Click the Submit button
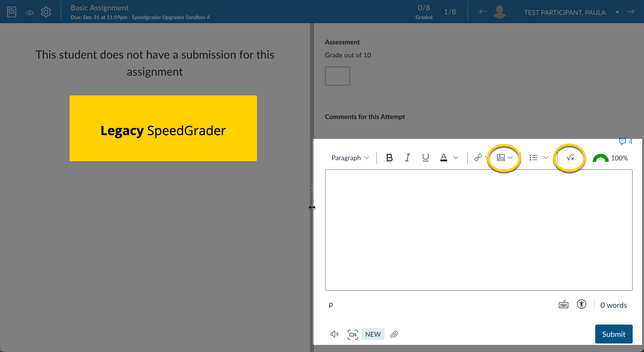Screen dimensions: 644x352 pos(613,334)
